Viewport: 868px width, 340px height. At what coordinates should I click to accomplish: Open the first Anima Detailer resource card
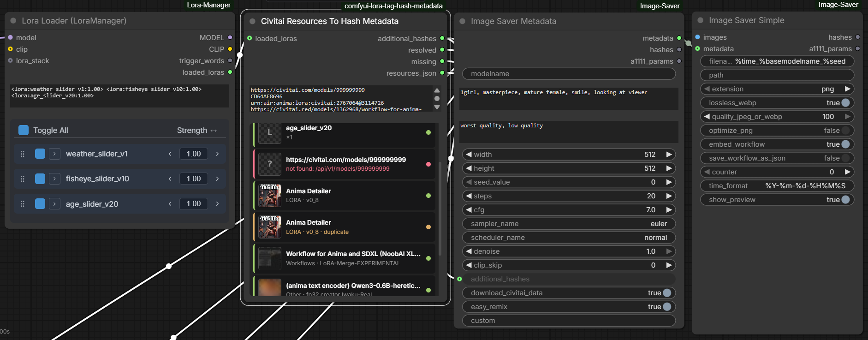[x=345, y=196]
